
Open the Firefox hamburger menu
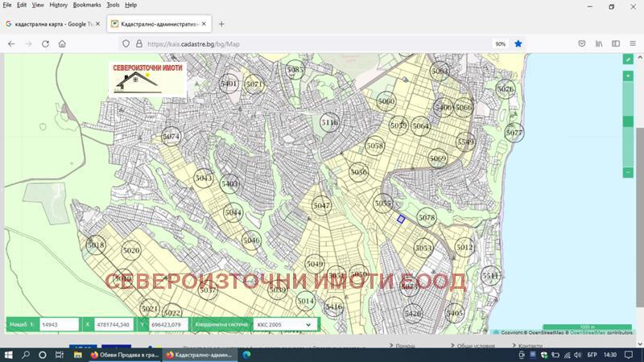(633, 43)
